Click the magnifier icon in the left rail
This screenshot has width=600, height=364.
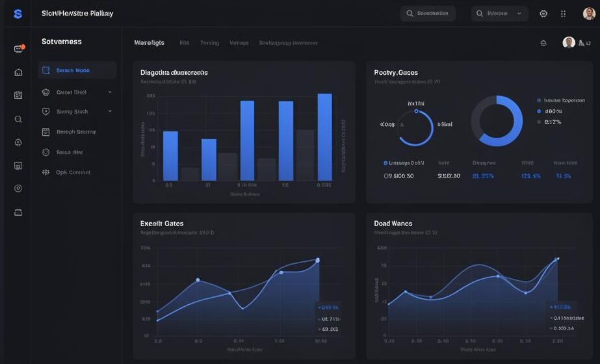(x=18, y=119)
